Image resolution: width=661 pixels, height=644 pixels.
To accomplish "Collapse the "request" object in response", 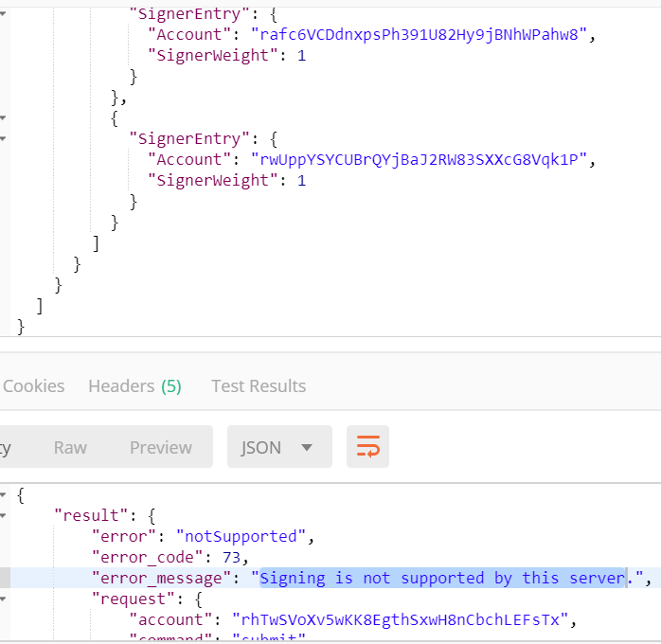I will point(3,599).
